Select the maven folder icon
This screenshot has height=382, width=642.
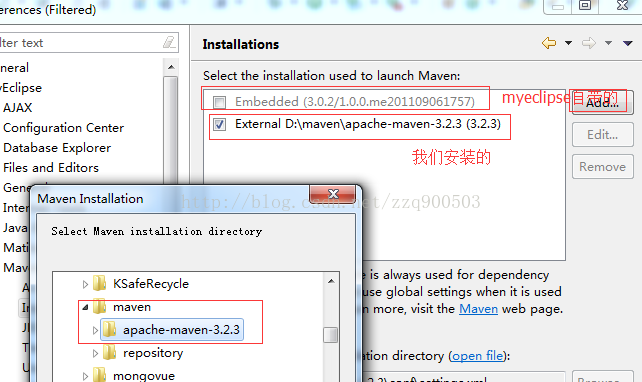tap(99, 307)
